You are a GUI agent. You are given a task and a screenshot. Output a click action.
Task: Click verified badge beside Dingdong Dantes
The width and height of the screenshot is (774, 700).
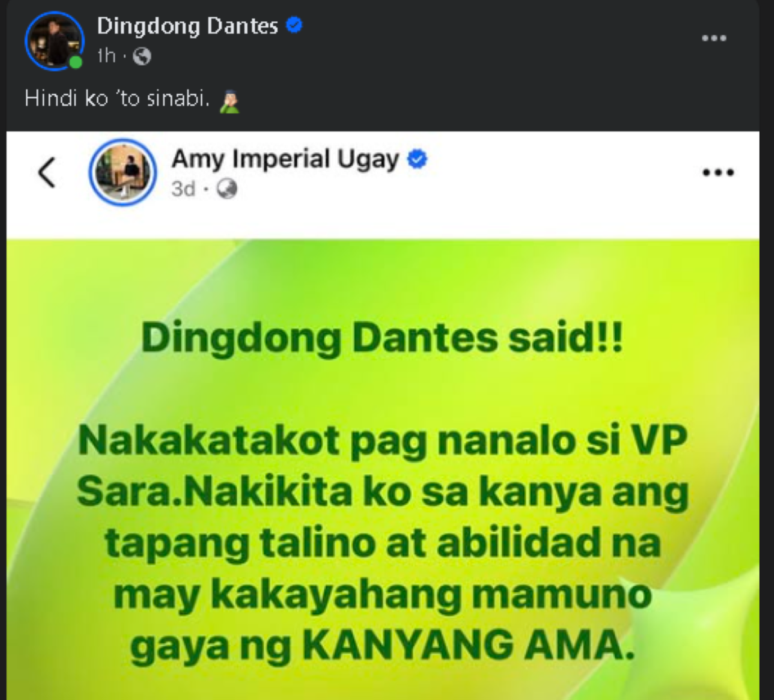coord(295,26)
